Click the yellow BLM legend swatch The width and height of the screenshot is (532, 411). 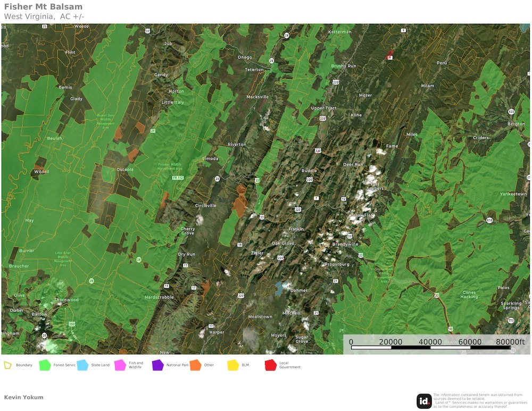click(233, 365)
